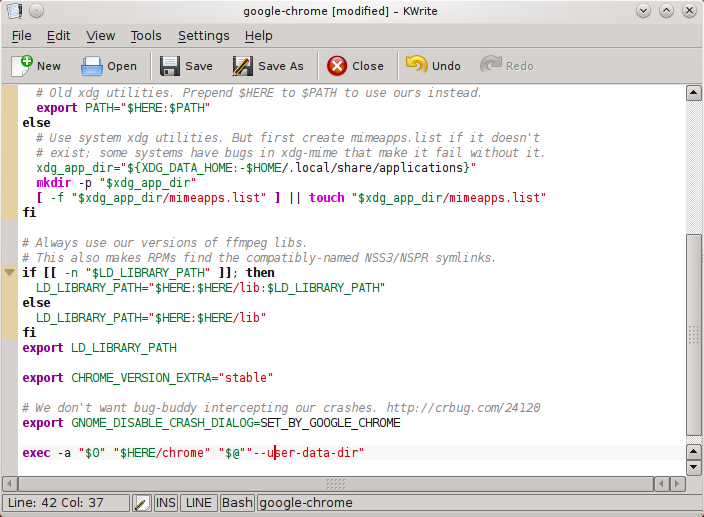Click '"$HERE/chrome"' on exec line
Screen dimensions: 704x517
click(x=162, y=452)
